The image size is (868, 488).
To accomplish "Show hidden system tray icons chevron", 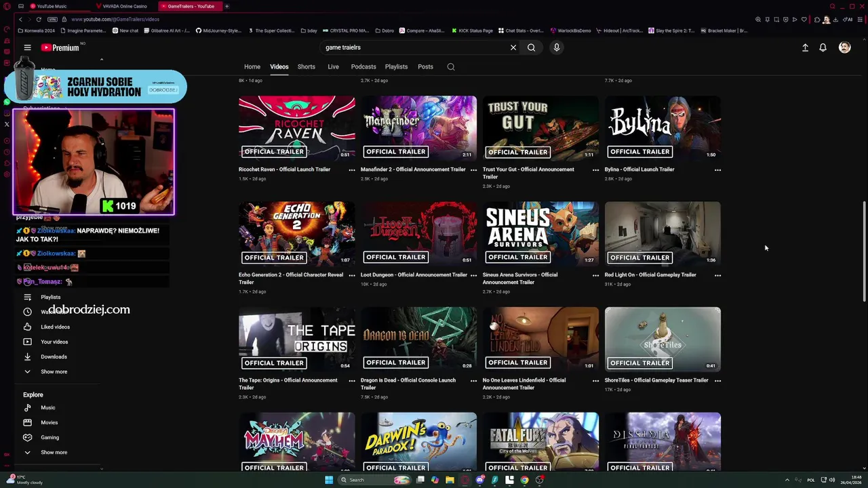I will 787,480.
